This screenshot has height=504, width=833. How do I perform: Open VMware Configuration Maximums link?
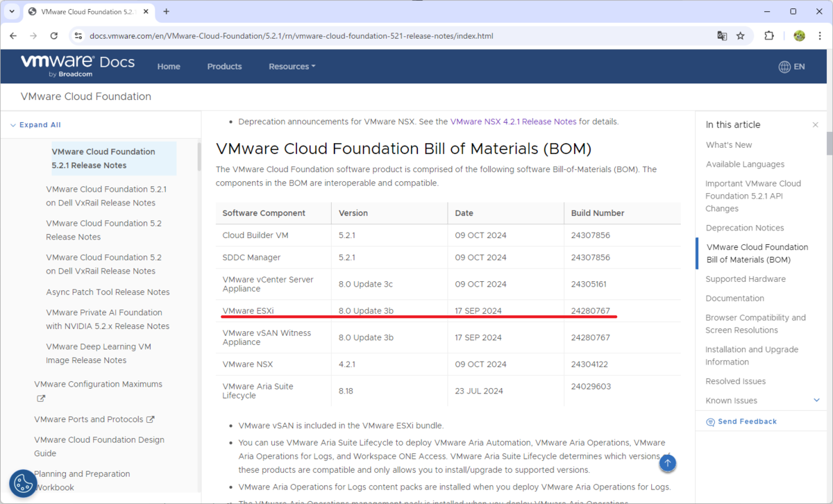pos(98,384)
